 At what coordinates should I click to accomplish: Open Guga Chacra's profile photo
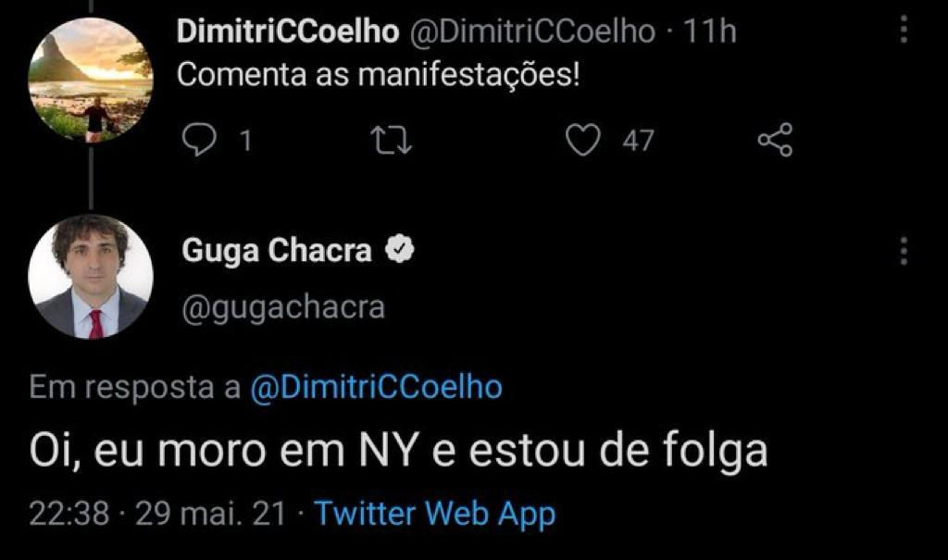pyautogui.click(x=90, y=277)
